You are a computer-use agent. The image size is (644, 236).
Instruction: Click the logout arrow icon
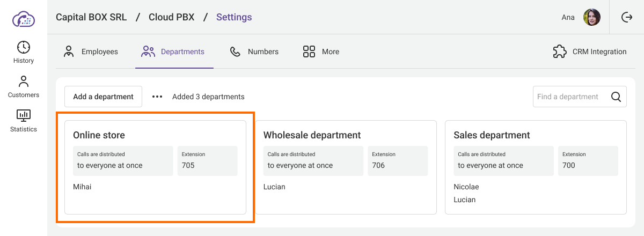pyautogui.click(x=626, y=17)
